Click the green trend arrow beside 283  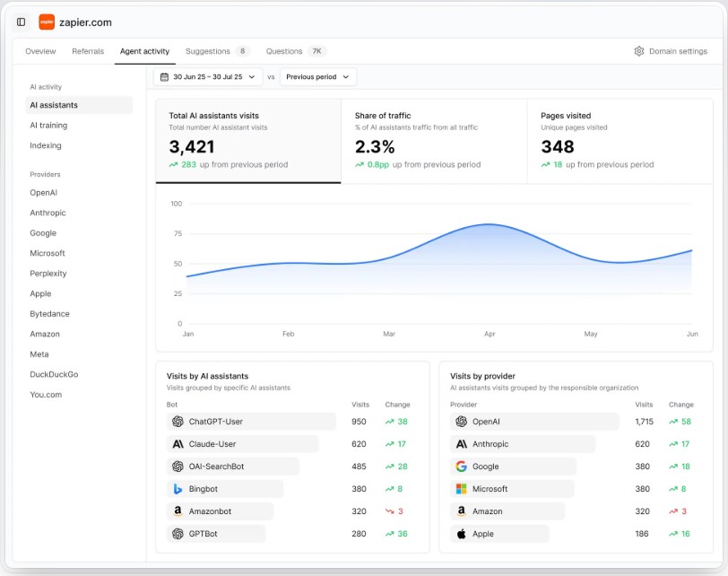pyautogui.click(x=173, y=164)
